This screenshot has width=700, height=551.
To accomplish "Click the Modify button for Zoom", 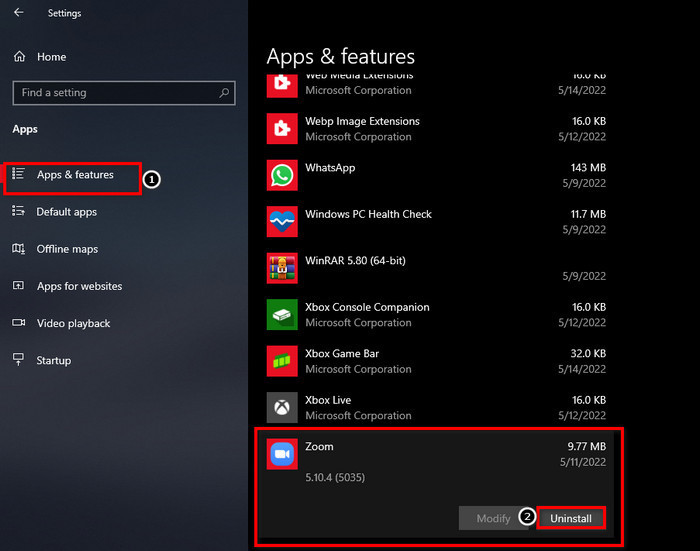I will [493, 518].
